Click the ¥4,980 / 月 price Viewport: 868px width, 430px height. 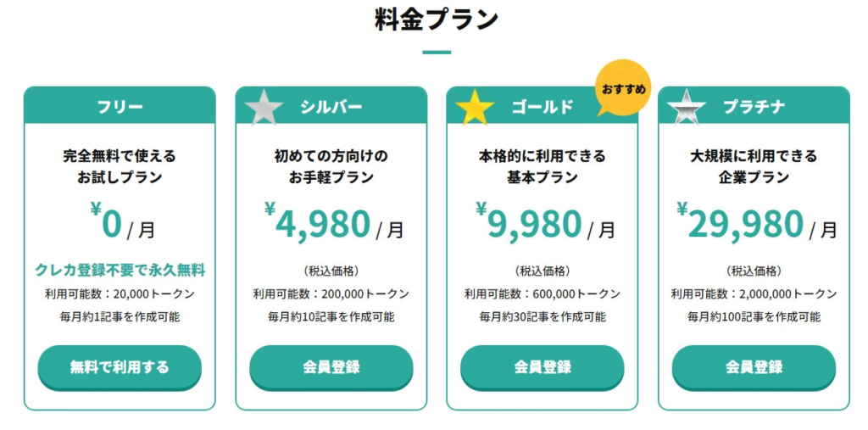pyautogui.click(x=334, y=223)
